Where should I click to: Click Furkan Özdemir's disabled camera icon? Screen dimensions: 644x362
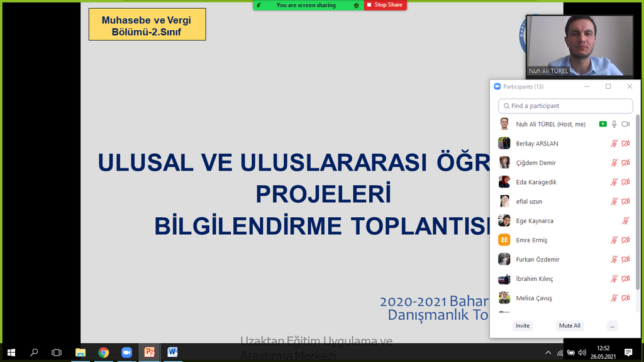click(x=626, y=259)
